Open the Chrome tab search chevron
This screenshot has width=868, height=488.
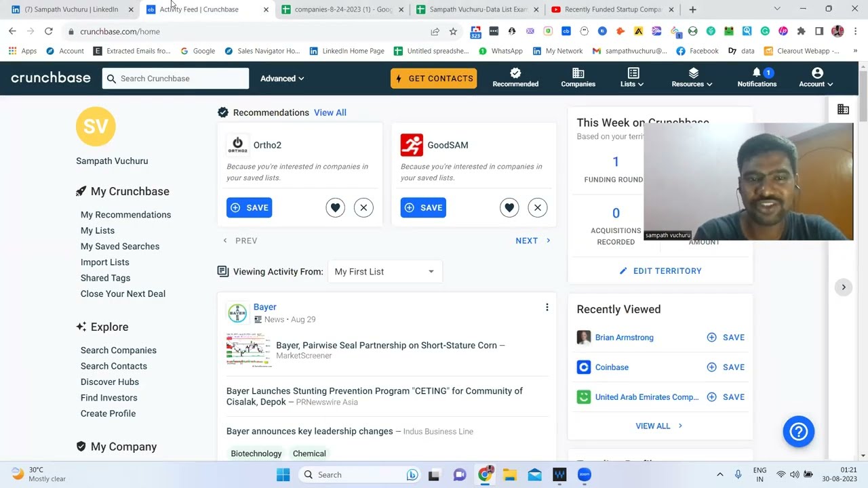[x=777, y=9]
